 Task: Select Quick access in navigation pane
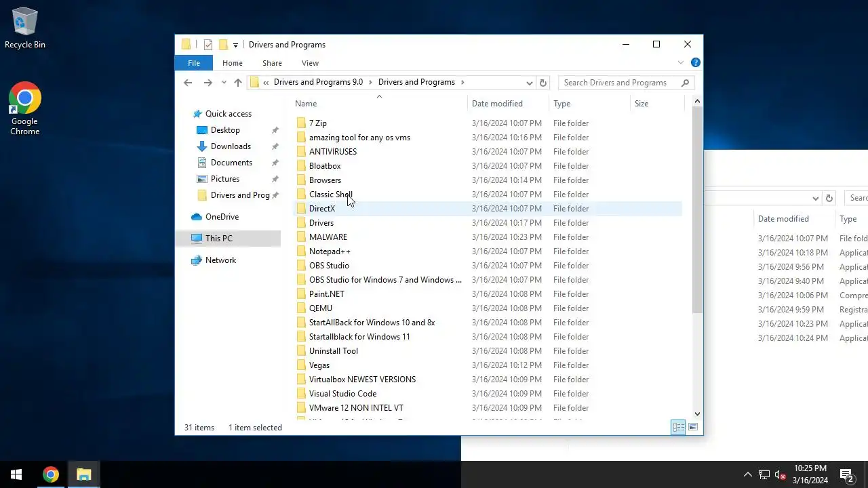229,114
